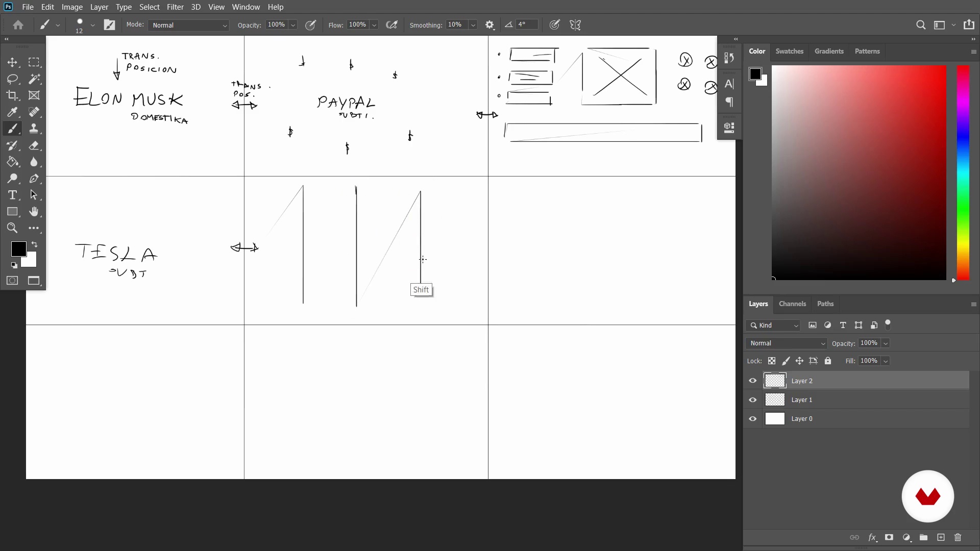Click the foreground color swatch in toolbox
Screen dimensions: 980x551
click(x=19, y=249)
